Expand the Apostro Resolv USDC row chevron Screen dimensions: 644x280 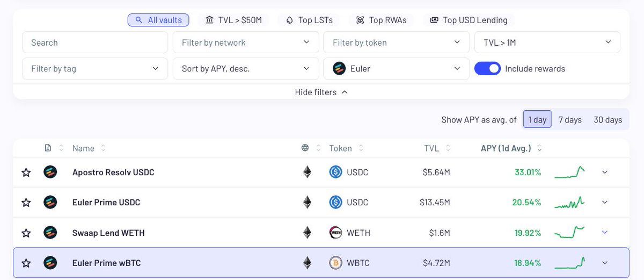[605, 173]
